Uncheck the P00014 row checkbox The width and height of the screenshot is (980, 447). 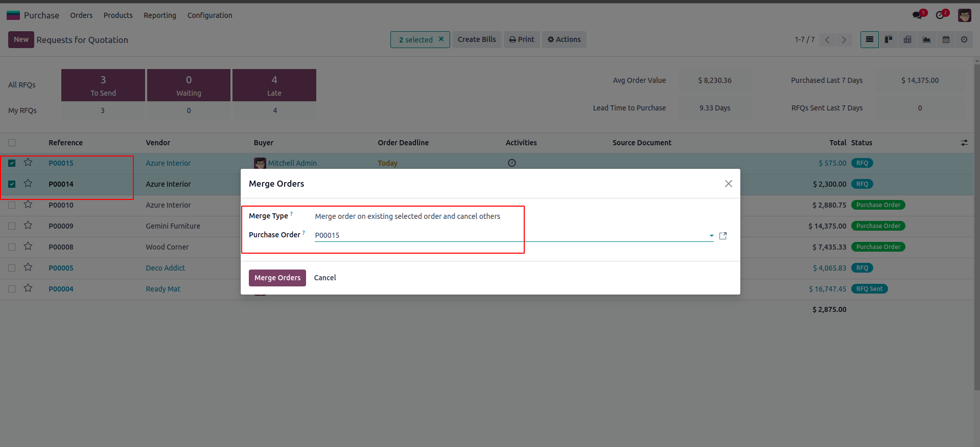tap(12, 184)
